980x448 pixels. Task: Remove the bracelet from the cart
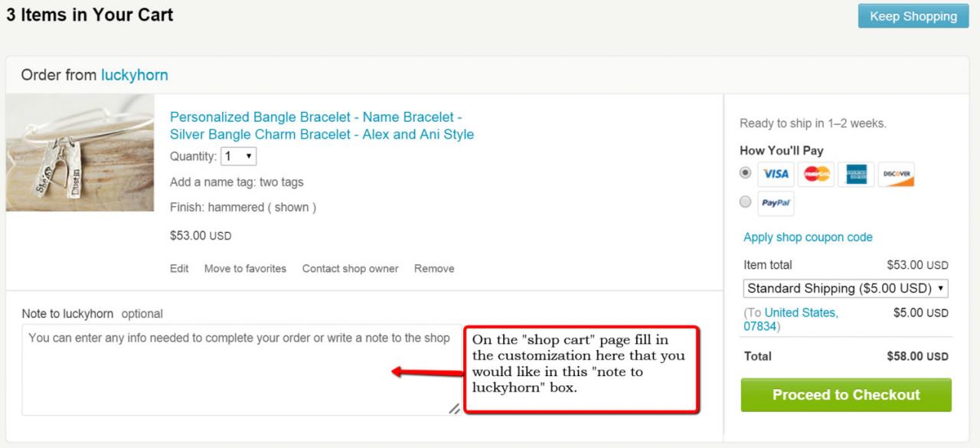coord(434,269)
